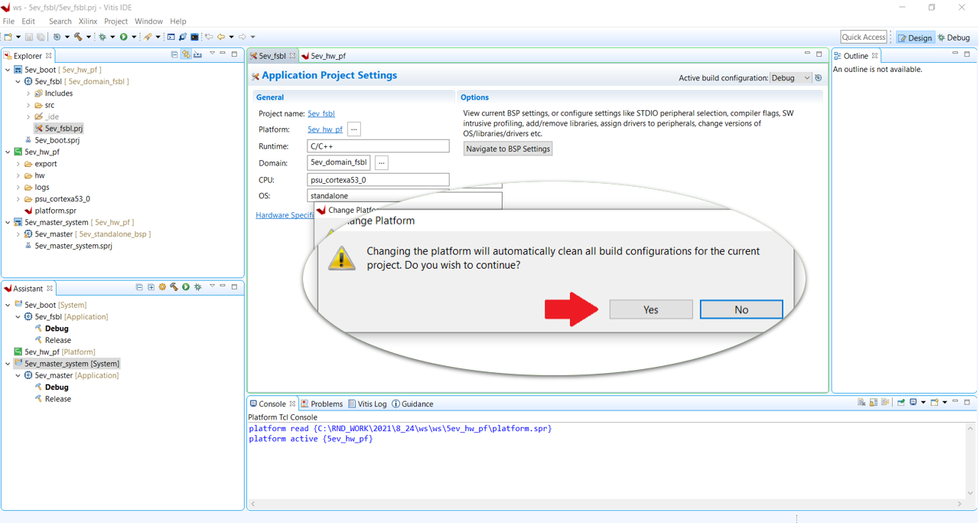Click the Assistant panel collapse all icon

[139, 287]
